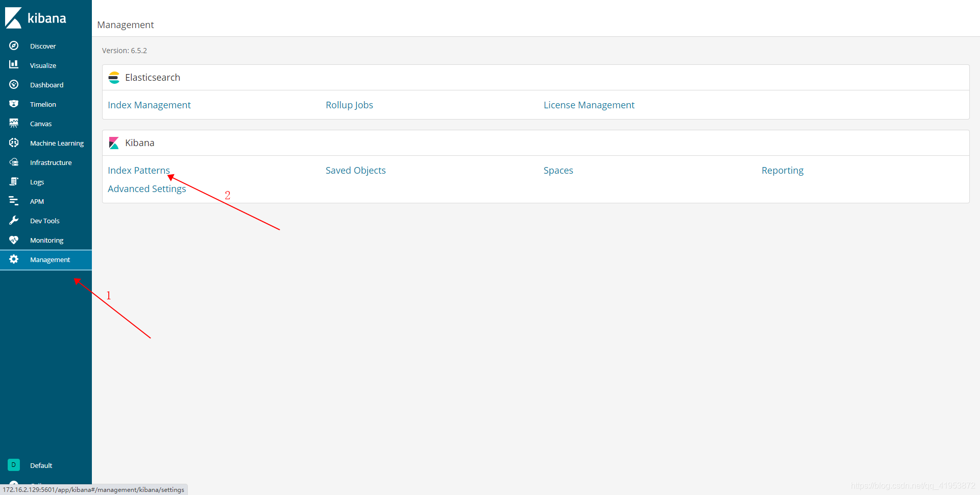Select Discover label in sidebar

[x=43, y=46]
